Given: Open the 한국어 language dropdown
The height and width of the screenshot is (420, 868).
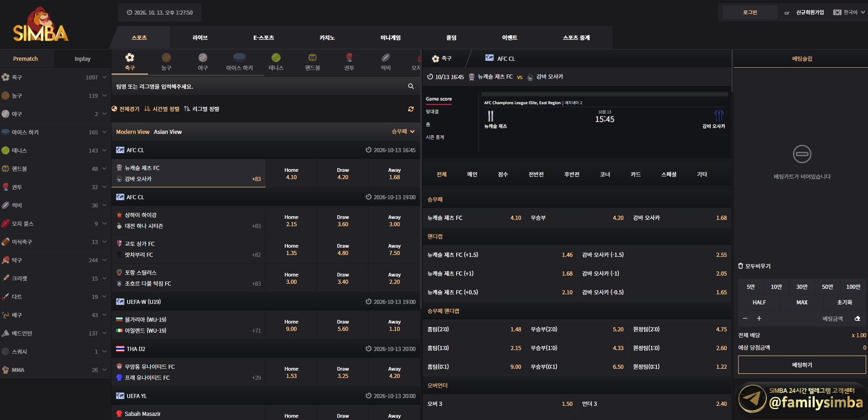Looking at the screenshot, I should point(849,12).
